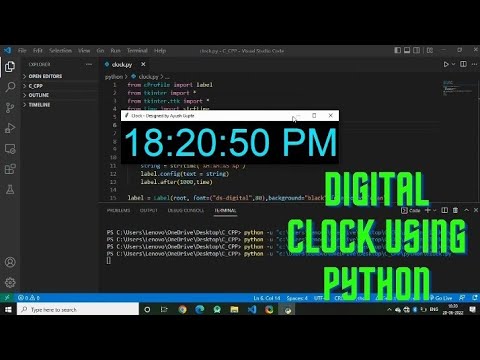Viewport: 480px width, 360px height.
Task: Open the Run and Debug view
Action: click(10, 128)
